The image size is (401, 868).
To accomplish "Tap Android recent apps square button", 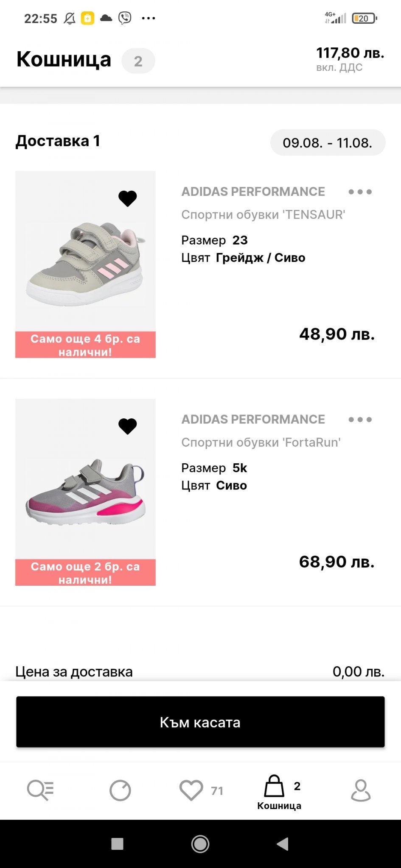I will [117, 844].
